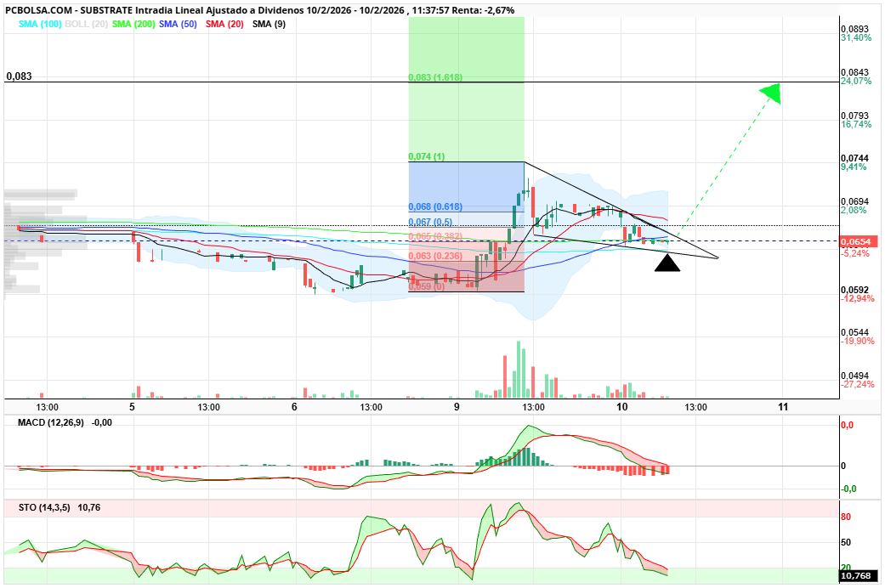Click the black triangle signal marker

pos(668,264)
